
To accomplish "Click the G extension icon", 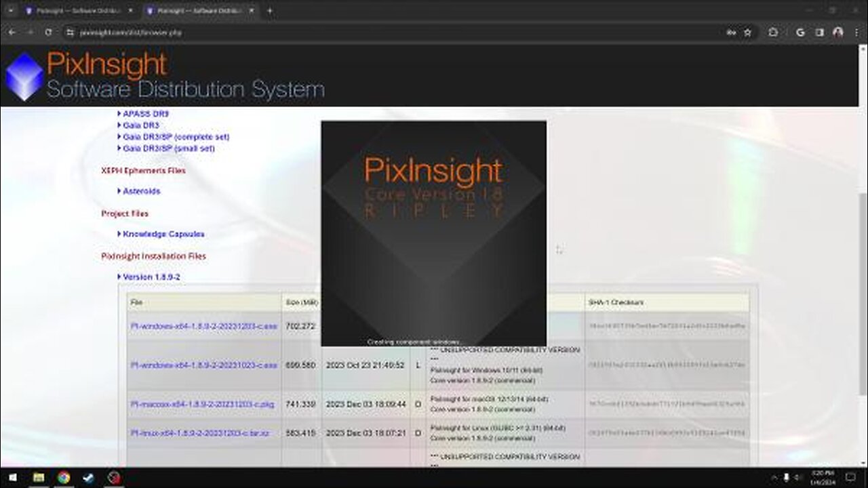I will 800,32.
